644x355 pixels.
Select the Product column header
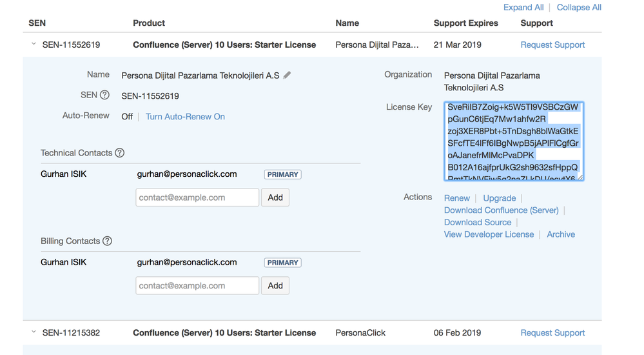[149, 23]
